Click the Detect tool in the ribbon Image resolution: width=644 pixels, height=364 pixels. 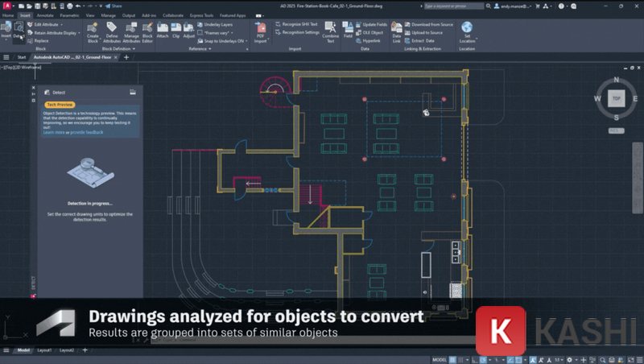[19, 29]
